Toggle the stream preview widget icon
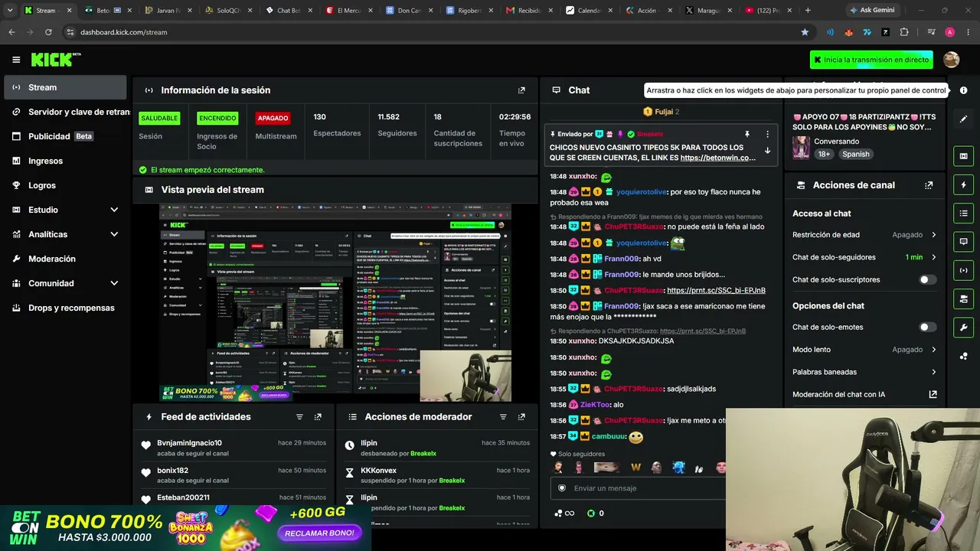Viewport: 980px width, 551px height. (963, 156)
